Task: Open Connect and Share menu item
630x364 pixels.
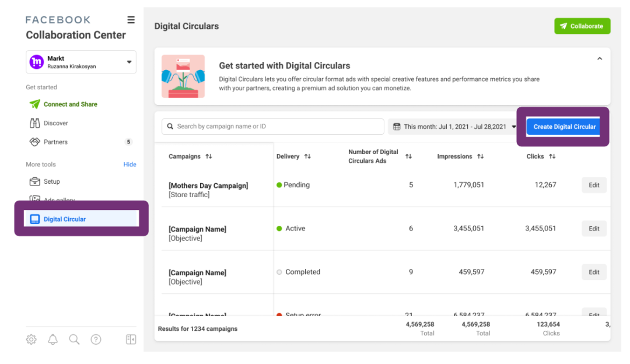Action: 70,104
